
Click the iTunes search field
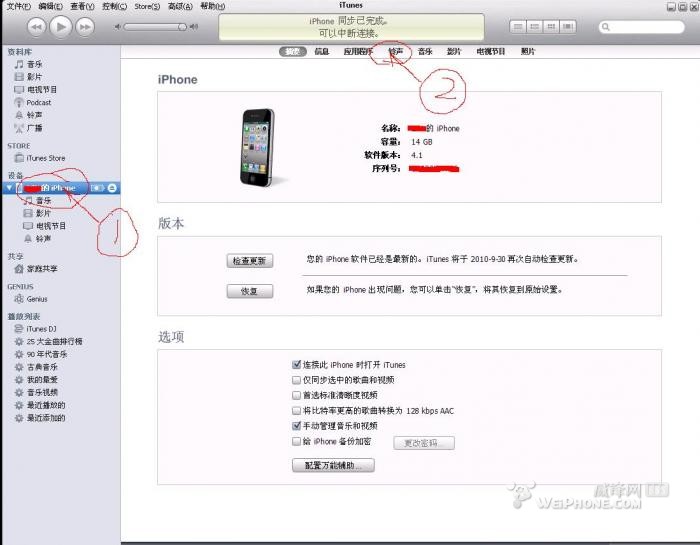(x=642, y=27)
